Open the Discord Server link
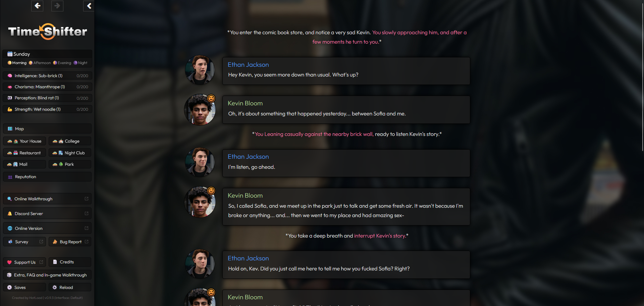This screenshot has height=306, width=644. pos(47,214)
